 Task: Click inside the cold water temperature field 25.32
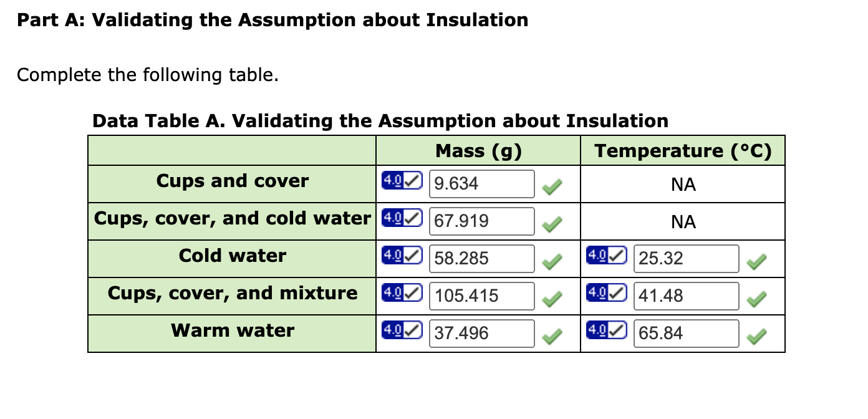tap(685, 258)
